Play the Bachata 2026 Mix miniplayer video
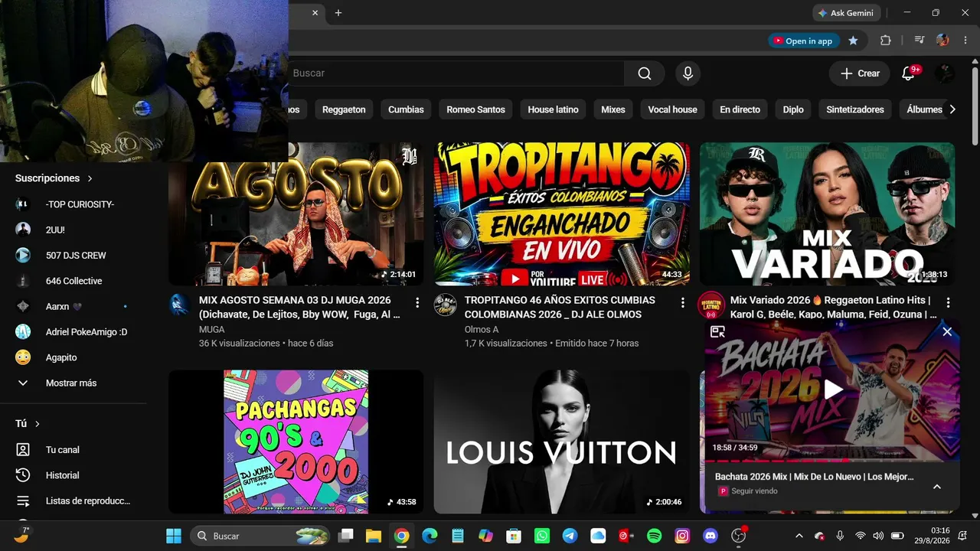980x551 pixels. pyautogui.click(x=833, y=390)
